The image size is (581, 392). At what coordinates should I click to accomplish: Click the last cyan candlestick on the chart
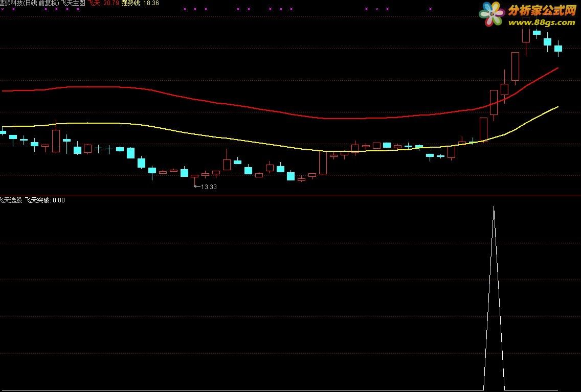pos(558,49)
